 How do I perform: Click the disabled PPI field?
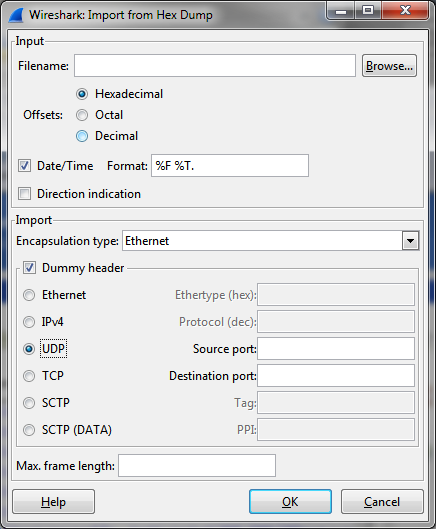[x=336, y=430]
